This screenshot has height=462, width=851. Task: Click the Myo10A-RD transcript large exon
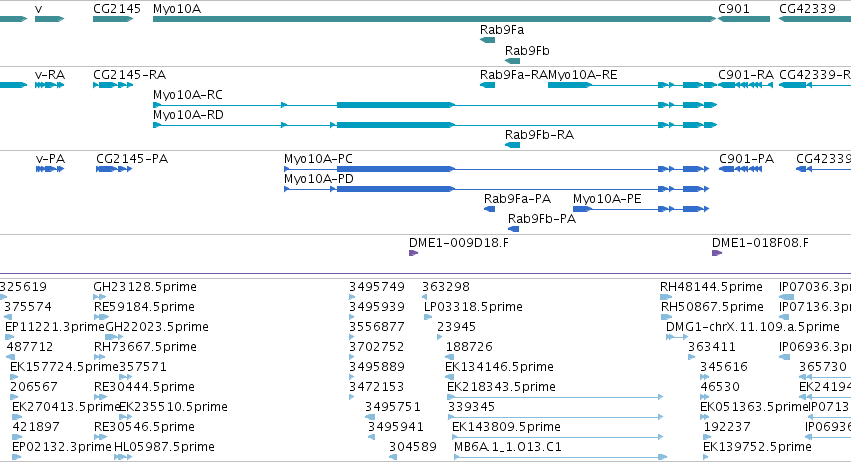pos(396,125)
